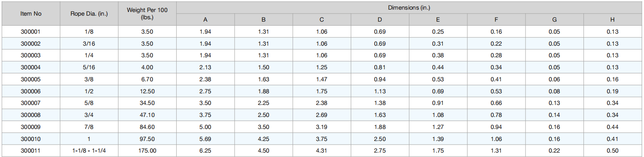Click the 6.25 value in column A
The width and height of the screenshot is (644, 157).
[x=205, y=151]
